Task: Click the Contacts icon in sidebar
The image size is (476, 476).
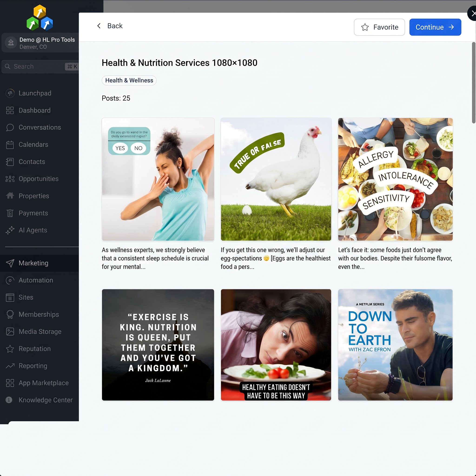Action: 10,162
